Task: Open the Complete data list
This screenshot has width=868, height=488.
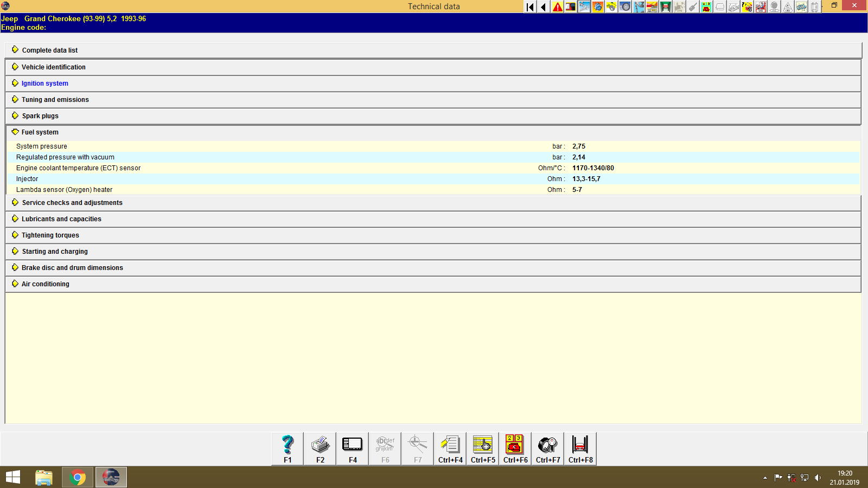Action: (49, 50)
